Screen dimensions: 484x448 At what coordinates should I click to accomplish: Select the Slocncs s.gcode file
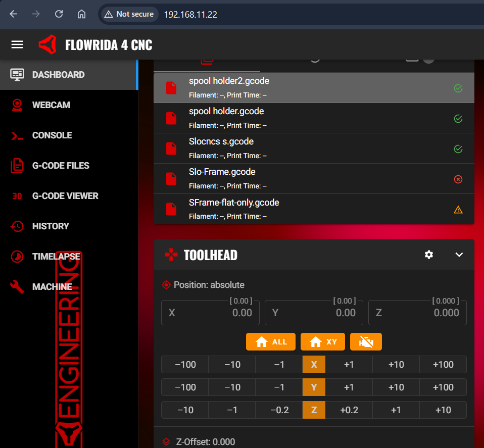pyautogui.click(x=221, y=142)
